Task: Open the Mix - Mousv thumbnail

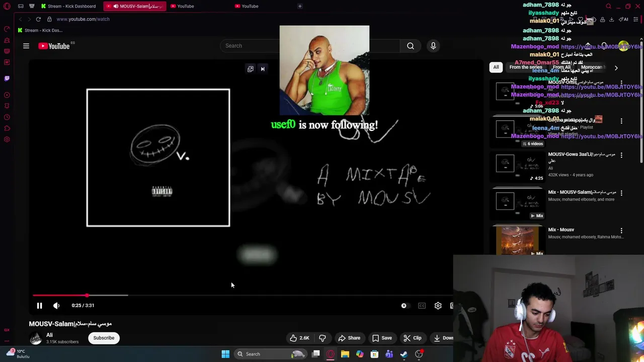Action: [518, 240]
